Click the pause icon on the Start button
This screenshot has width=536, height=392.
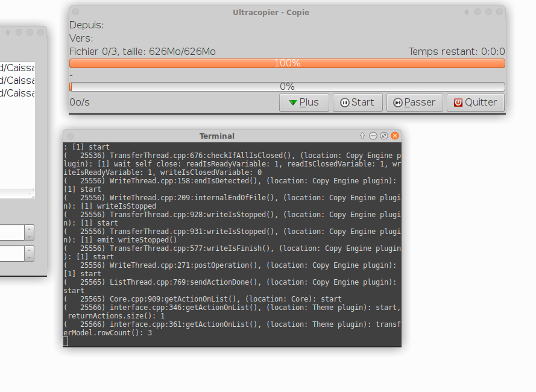(345, 103)
